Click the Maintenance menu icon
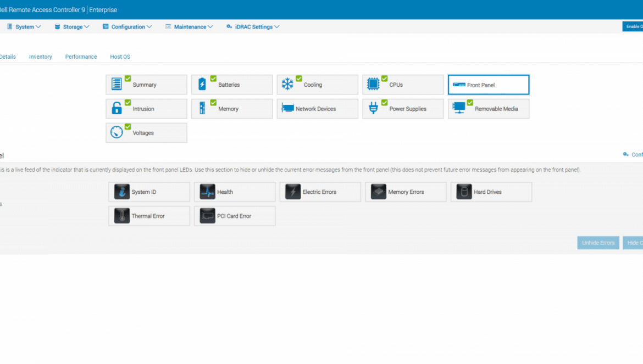The height and width of the screenshot is (364, 643). coord(168,26)
